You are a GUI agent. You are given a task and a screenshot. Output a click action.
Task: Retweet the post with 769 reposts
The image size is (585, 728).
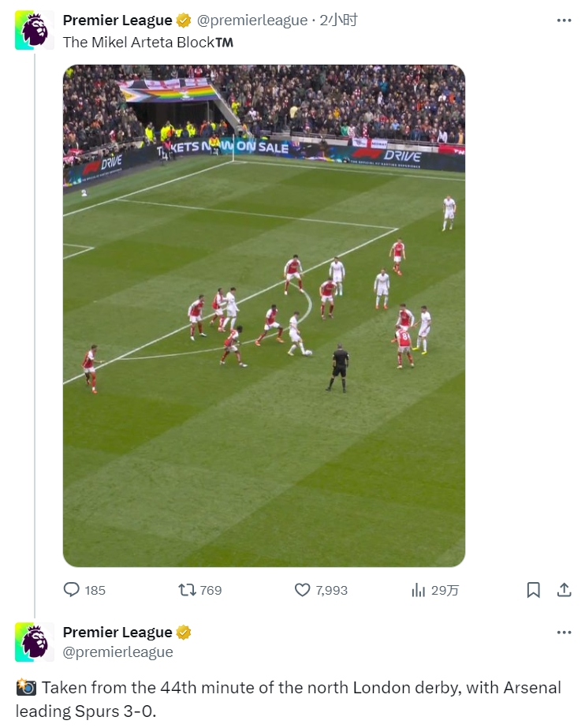click(187, 590)
